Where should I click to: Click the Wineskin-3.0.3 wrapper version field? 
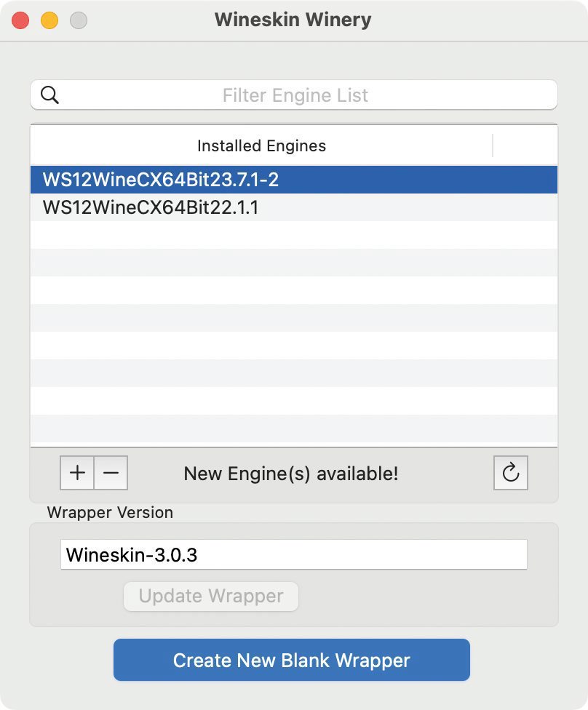pos(294,554)
